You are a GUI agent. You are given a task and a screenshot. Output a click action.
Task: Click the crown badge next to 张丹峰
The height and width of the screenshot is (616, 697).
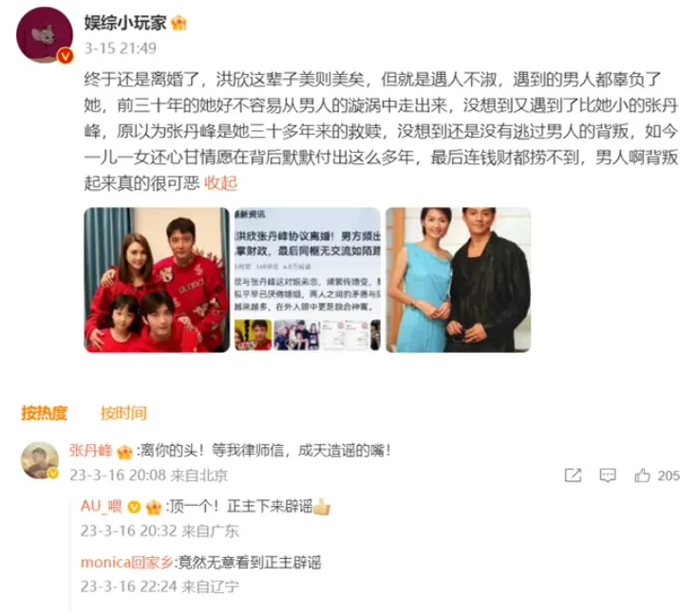(124, 452)
